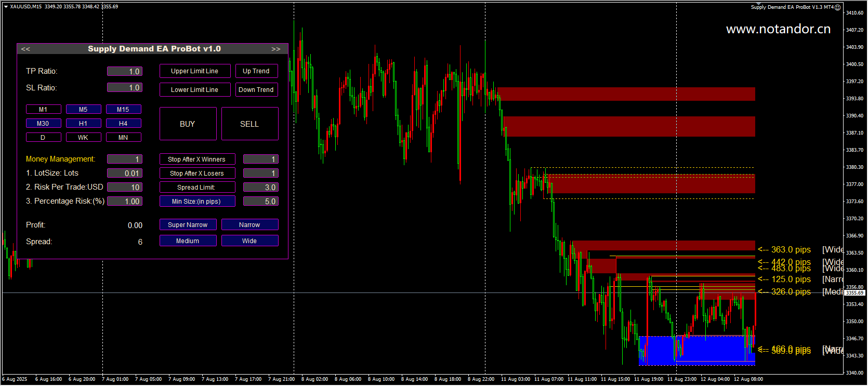Viewport: 868px width, 386px height.
Task: Click the Stop After X Winners value field
Action: point(261,159)
